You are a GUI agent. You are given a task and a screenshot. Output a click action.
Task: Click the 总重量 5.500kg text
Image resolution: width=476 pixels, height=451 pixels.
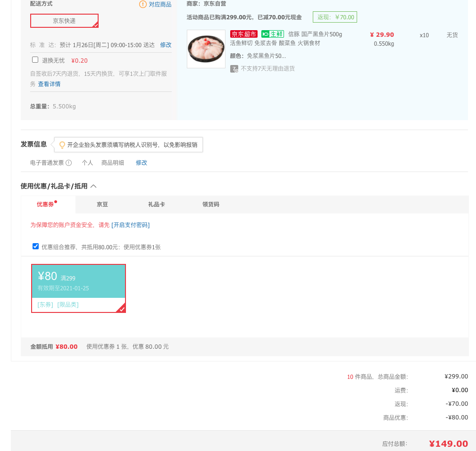coord(53,107)
